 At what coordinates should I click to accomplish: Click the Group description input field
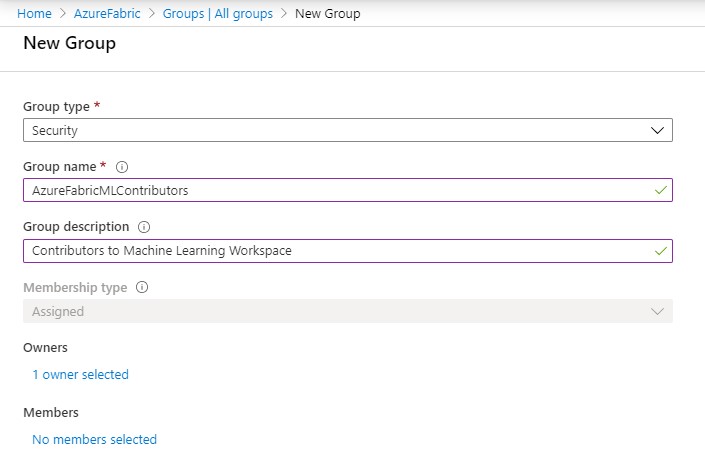point(348,251)
